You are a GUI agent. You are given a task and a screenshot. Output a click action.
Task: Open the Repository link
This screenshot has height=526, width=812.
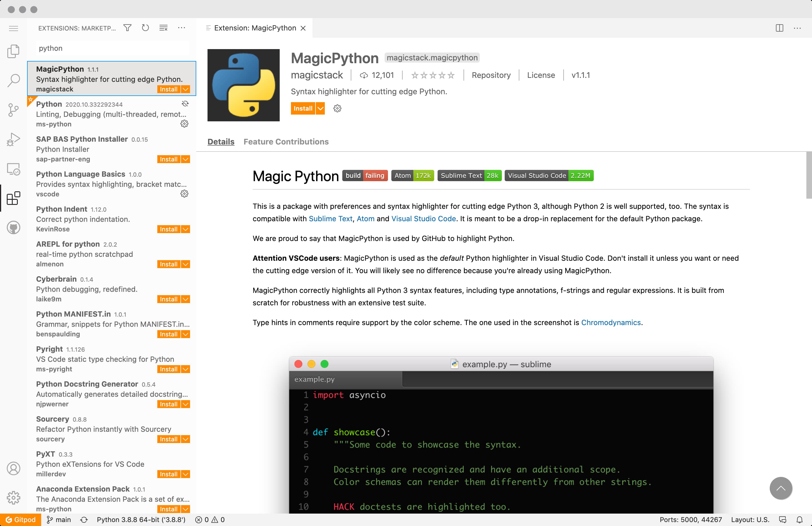click(x=491, y=75)
